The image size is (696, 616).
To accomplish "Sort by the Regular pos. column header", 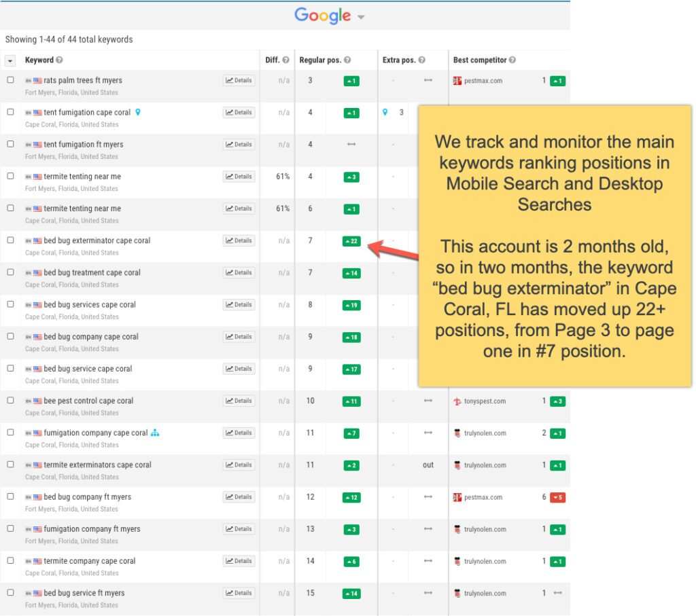I will pyautogui.click(x=320, y=60).
